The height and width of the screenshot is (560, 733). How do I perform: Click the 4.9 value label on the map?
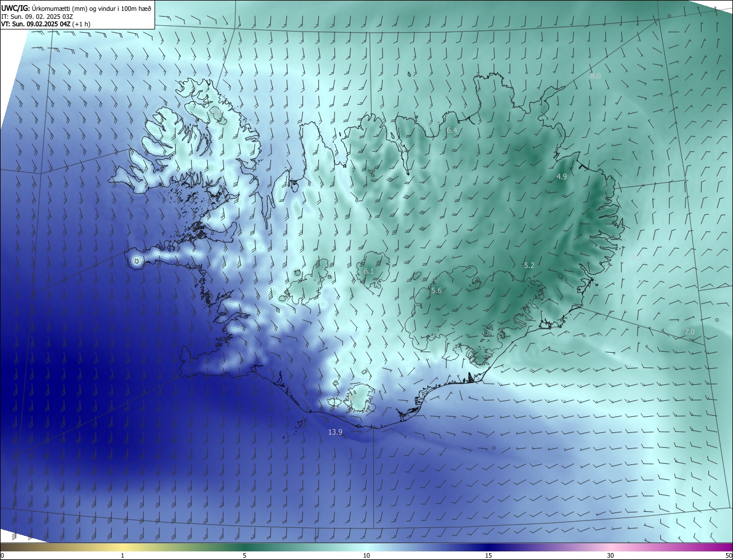[561, 177]
